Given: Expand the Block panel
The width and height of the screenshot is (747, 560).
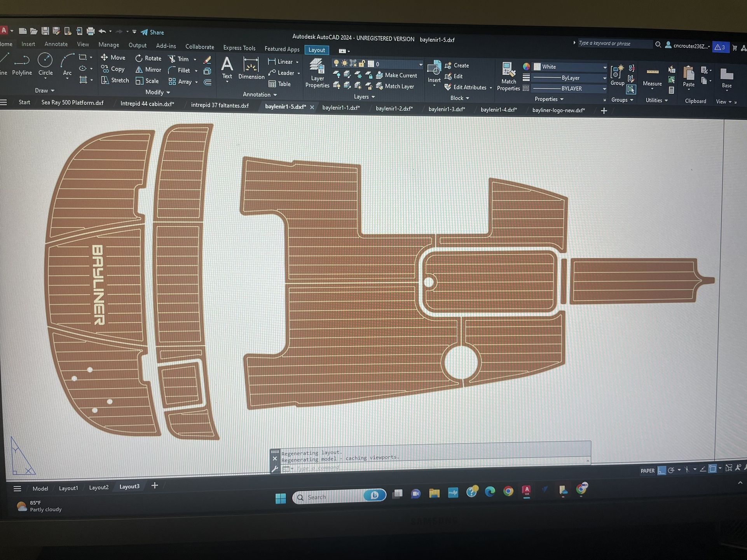Looking at the screenshot, I should (460, 98).
